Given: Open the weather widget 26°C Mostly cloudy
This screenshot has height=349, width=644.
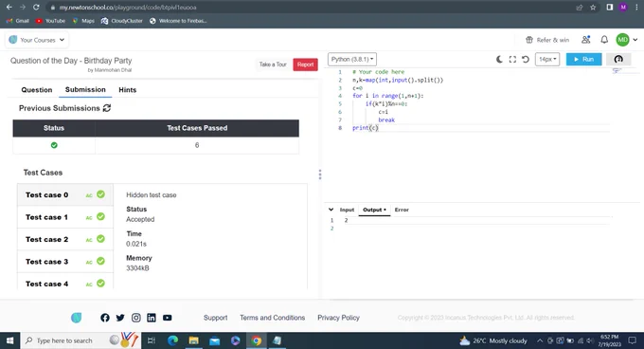Looking at the screenshot, I should click(493, 340).
